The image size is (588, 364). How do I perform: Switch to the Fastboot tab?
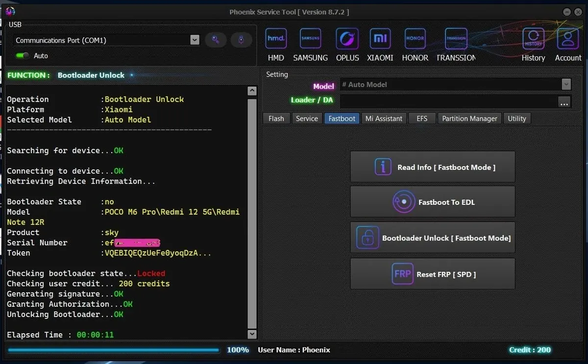(342, 119)
